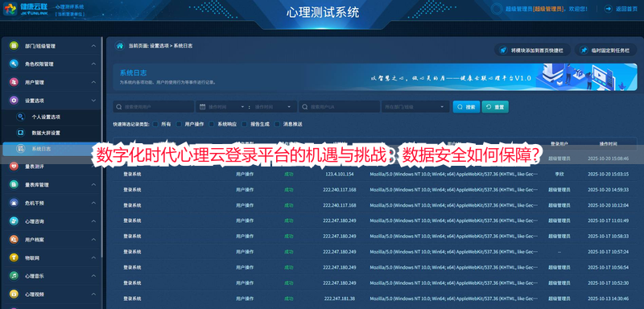
Task: Open the 所在部门/班级 dropdown
Action: pyautogui.click(x=415, y=107)
